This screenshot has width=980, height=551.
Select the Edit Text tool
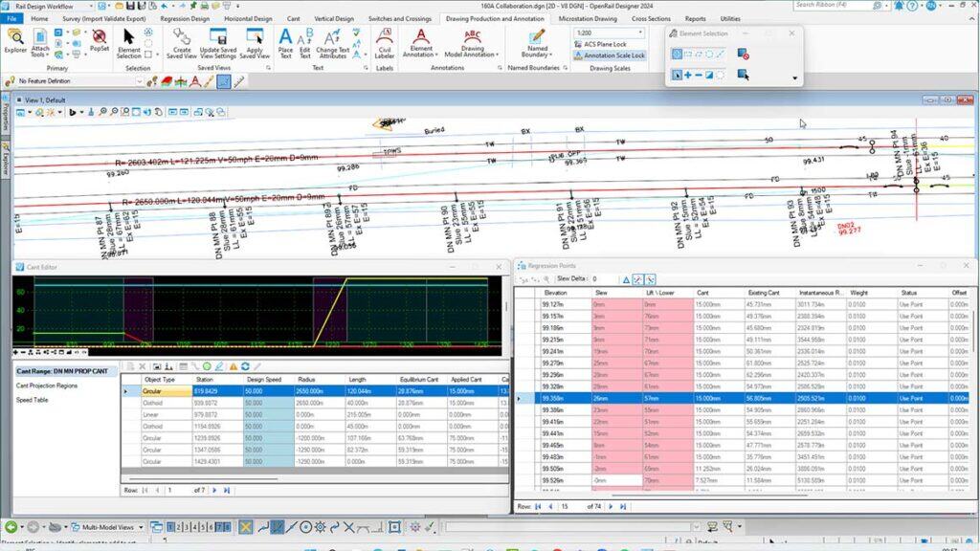(305, 44)
